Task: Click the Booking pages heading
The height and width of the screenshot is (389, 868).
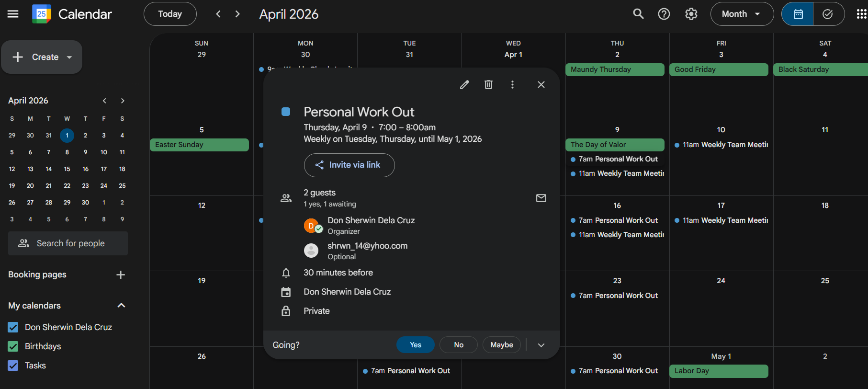Action: pyautogui.click(x=37, y=275)
